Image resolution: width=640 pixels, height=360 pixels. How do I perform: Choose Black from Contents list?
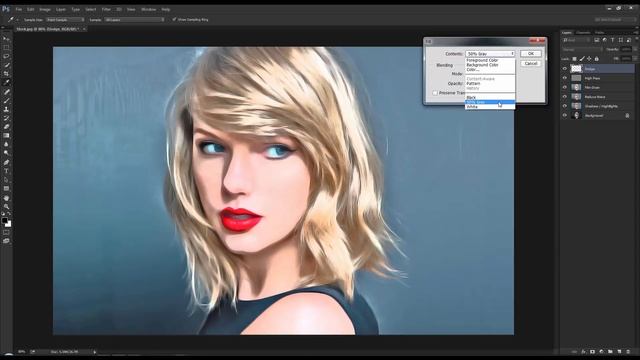471,98
